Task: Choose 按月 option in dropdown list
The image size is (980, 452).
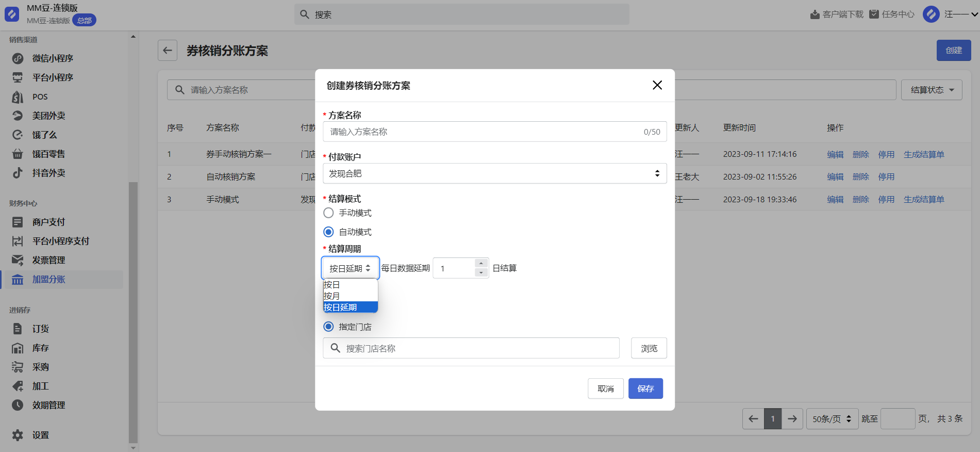Action: pyautogui.click(x=351, y=296)
